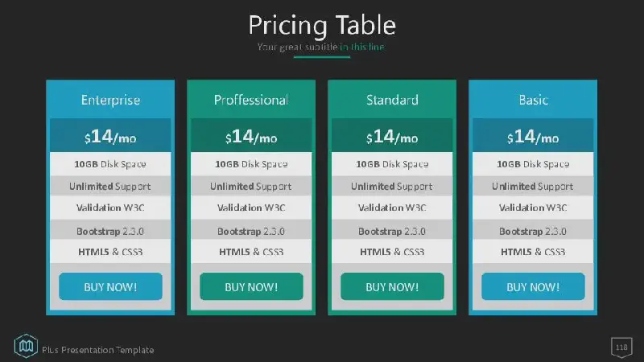Select the Enterprise plan header
This screenshot has width=644, height=362.
click(x=110, y=100)
